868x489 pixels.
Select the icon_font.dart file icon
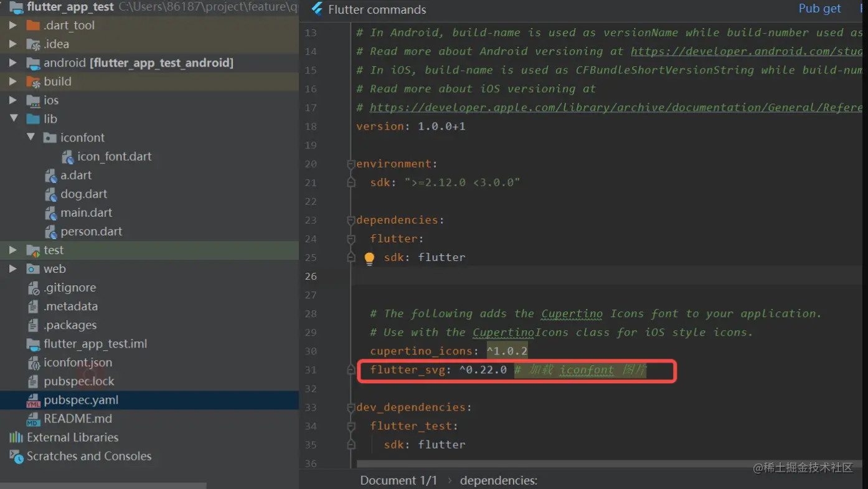68,157
